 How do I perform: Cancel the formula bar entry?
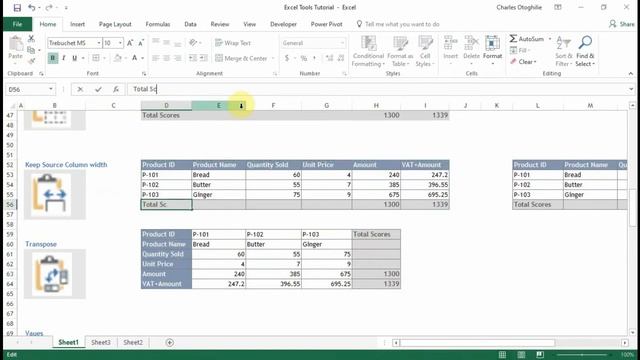(x=80, y=89)
